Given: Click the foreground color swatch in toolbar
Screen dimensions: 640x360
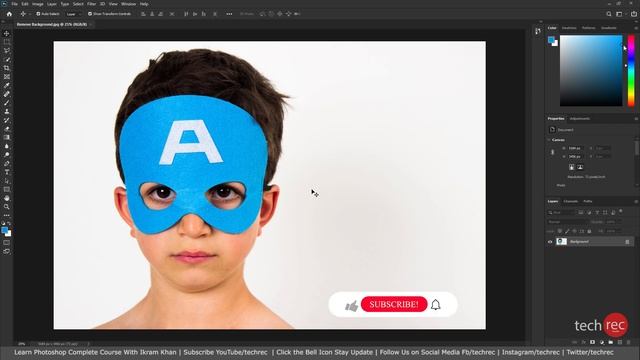Looking at the screenshot, I should pos(4,230).
